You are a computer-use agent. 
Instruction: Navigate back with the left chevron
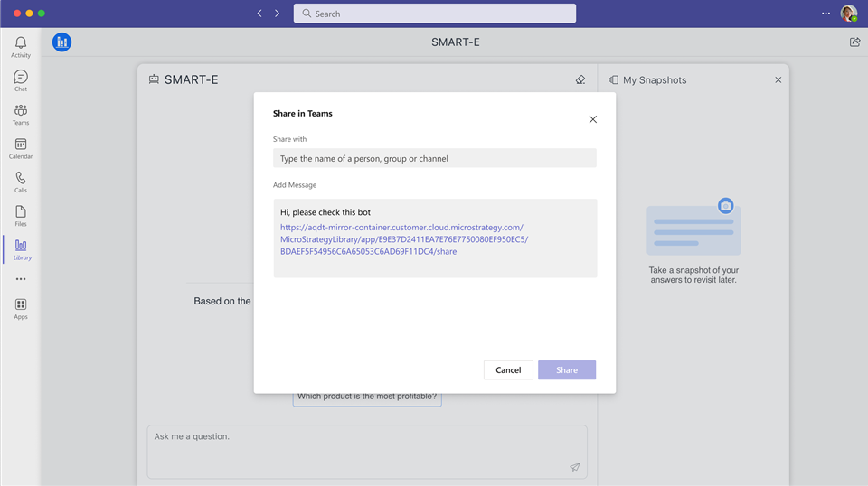pos(259,14)
